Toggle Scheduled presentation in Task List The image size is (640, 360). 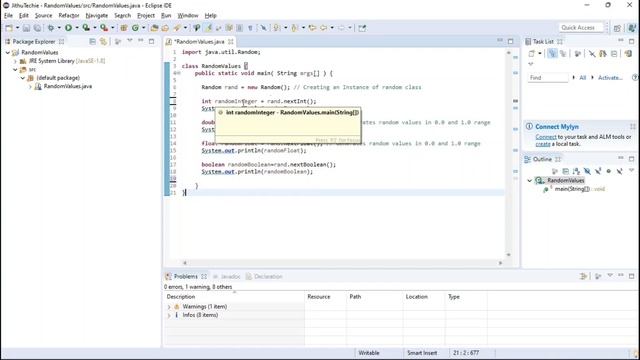coord(563,53)
